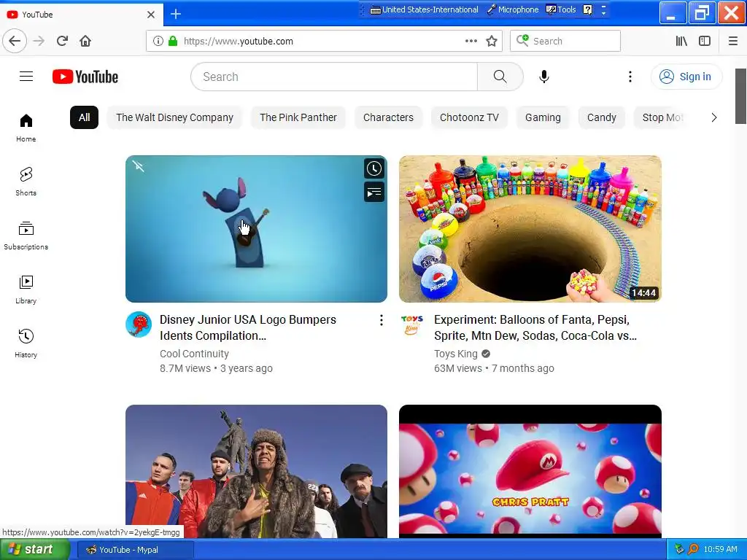Screen dimensions: 747x560
Task: Click the browser forward arrow
Action: pyautogui.click(x=39, y=41)
